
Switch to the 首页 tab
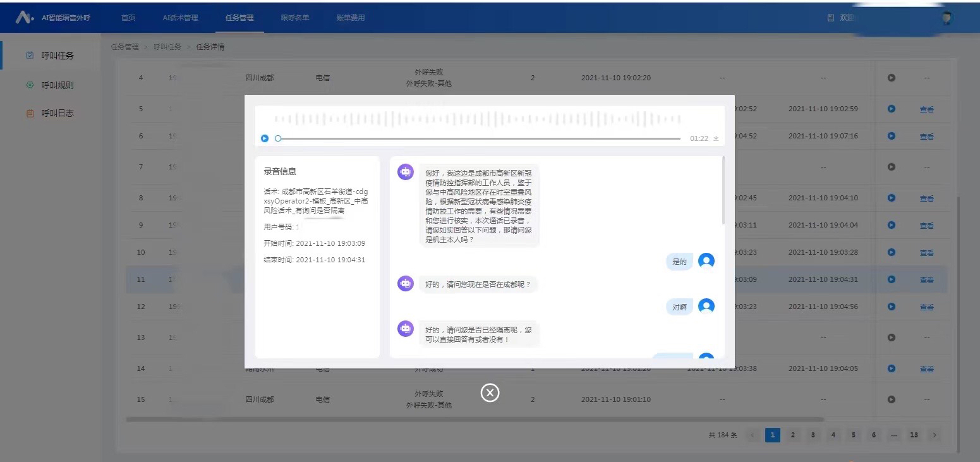[128, 18]
